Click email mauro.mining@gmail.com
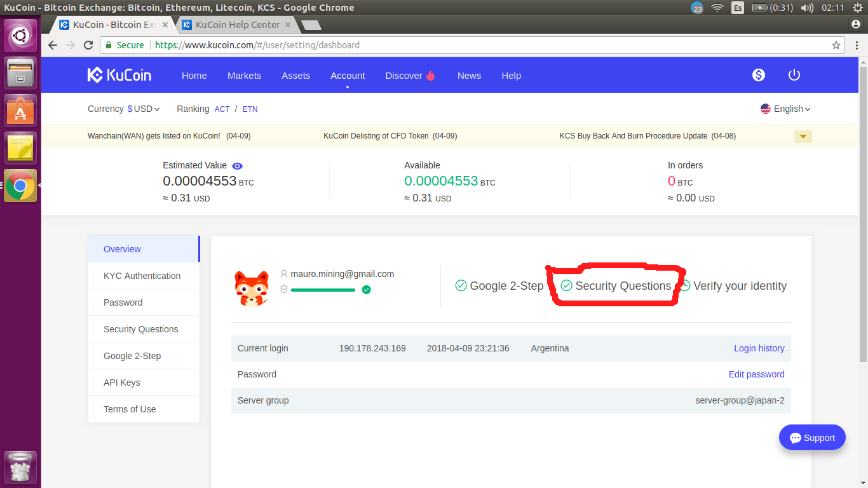This screenshot has width=868, height=488. click(x=342, y=274)
